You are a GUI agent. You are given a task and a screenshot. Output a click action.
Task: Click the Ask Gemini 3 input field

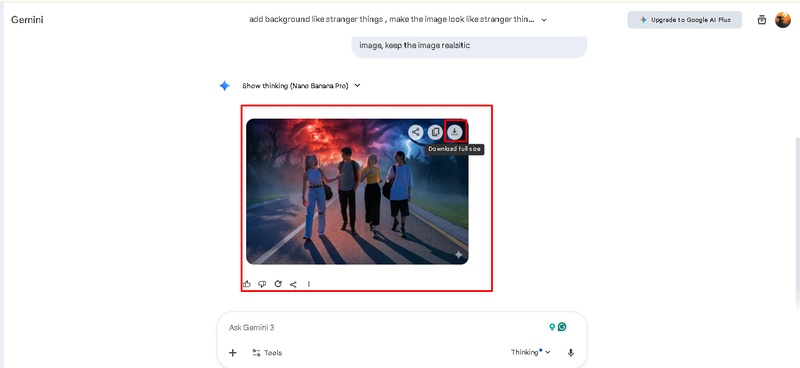(x=383, y=327)
